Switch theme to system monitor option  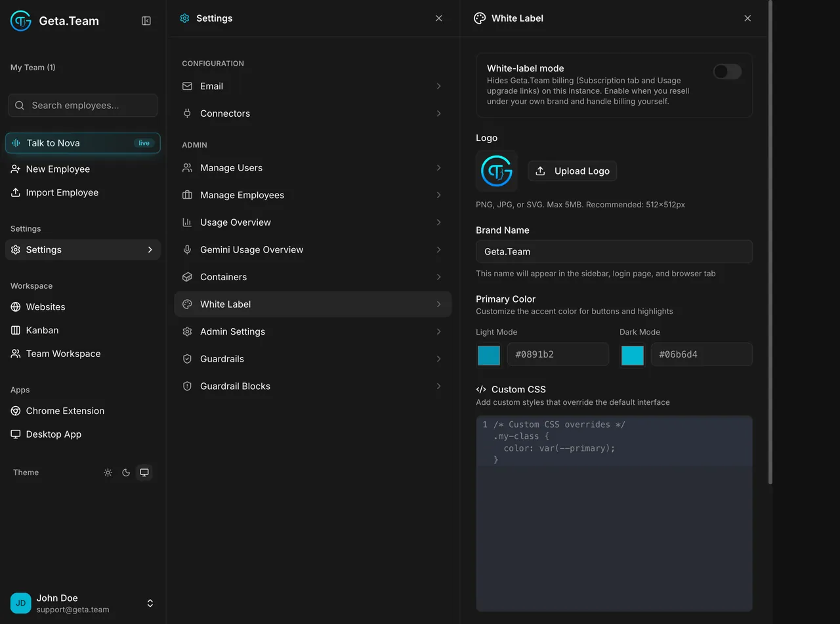tap(144, 472)
